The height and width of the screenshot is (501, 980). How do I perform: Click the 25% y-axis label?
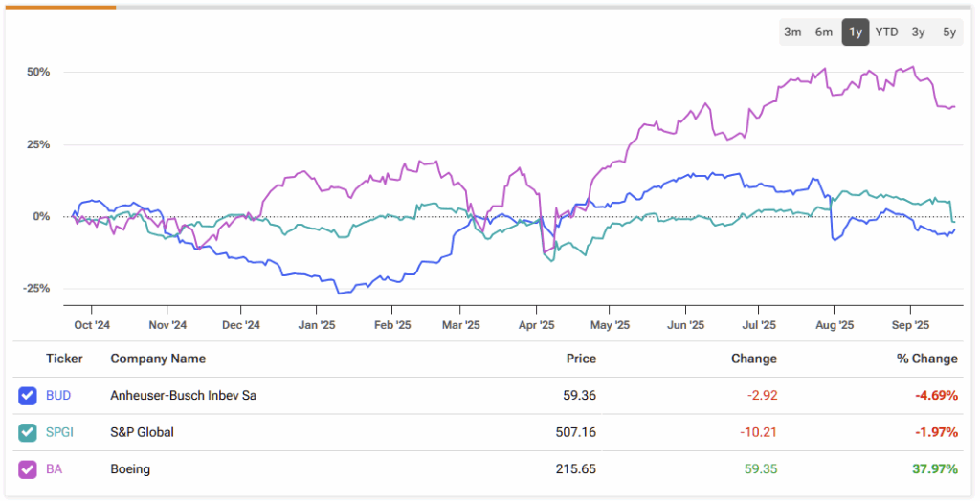click(38, 144)
